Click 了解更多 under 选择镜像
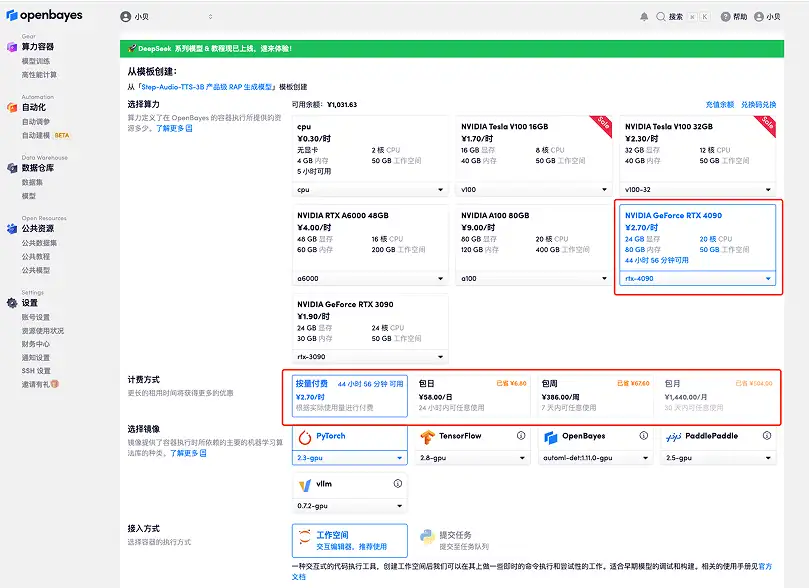The image size is (809, 588). coord(184,453)
